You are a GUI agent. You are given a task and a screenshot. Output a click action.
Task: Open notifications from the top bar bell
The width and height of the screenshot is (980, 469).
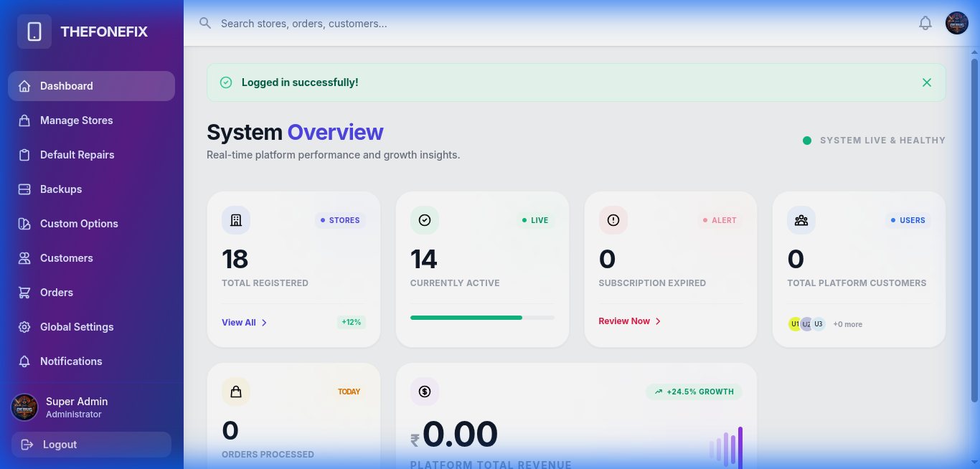925,23
